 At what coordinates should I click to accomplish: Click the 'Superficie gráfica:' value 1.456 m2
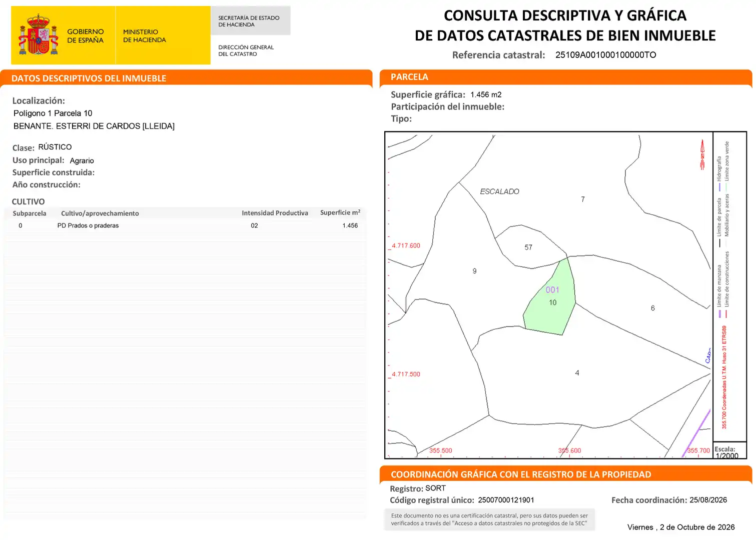(486, 94)
